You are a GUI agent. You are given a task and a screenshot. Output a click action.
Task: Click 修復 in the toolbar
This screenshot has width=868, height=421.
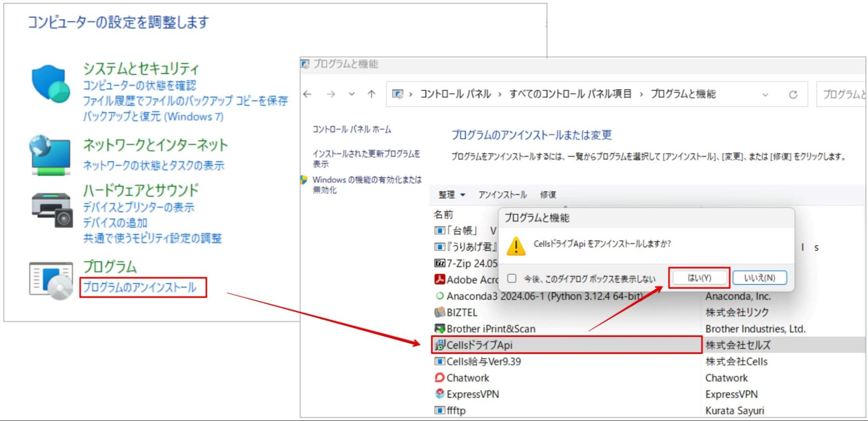pos(548,195)
